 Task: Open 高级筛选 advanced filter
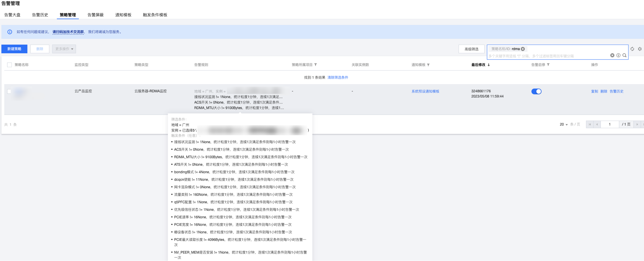tap(472, 49)
